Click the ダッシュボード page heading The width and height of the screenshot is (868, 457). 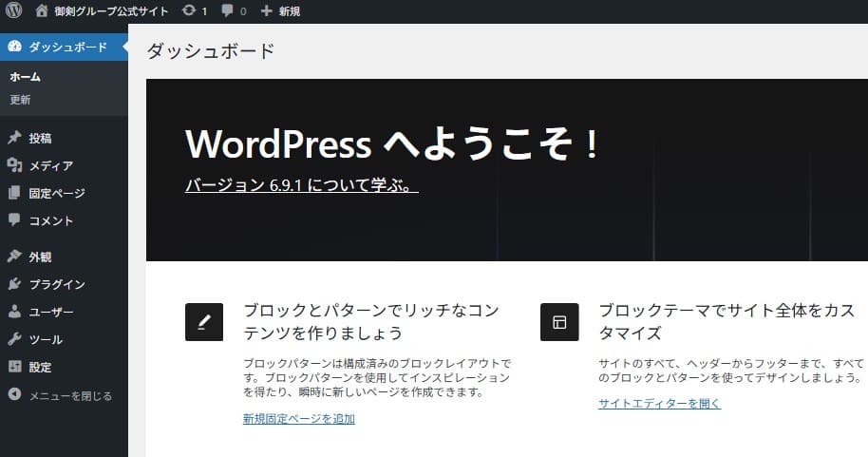click(211, 51)
